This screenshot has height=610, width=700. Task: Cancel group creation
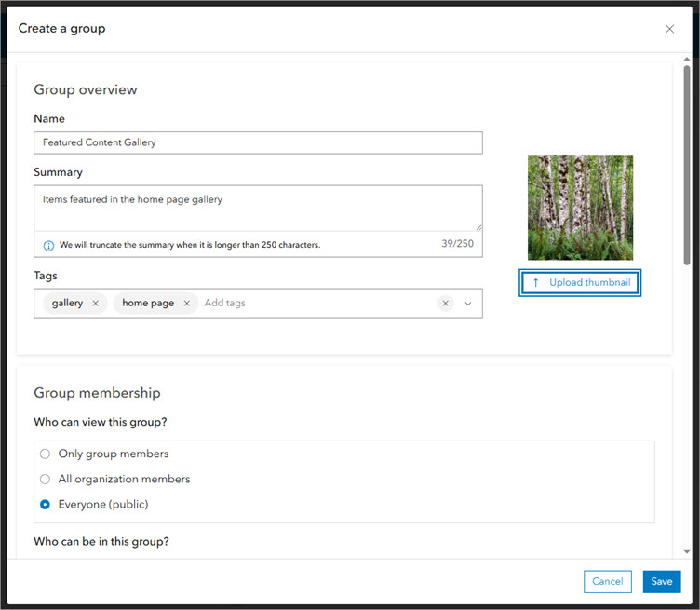(x=607, y=582)
